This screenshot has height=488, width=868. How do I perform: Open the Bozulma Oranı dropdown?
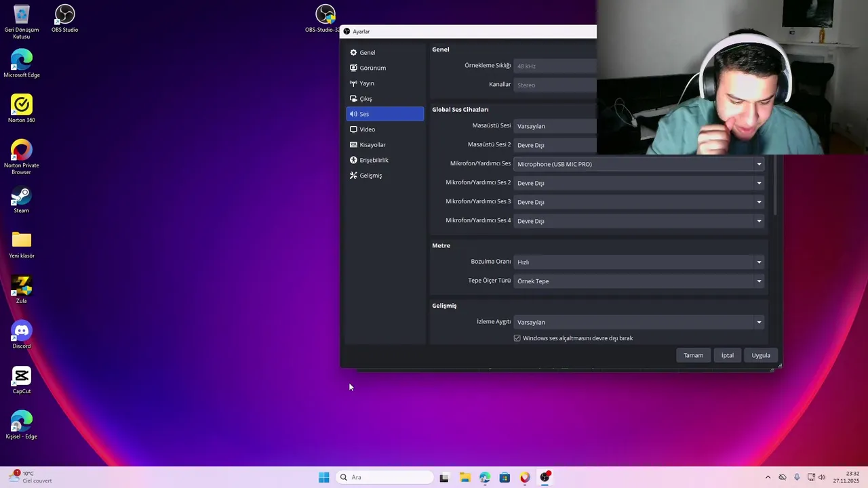(x=639, y=262)
